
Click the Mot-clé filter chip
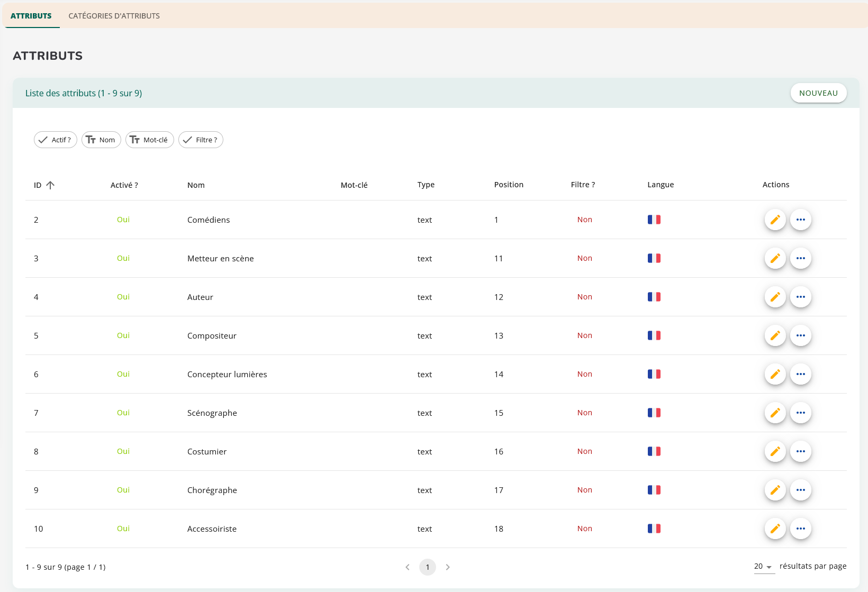click(x=149, y=140)
